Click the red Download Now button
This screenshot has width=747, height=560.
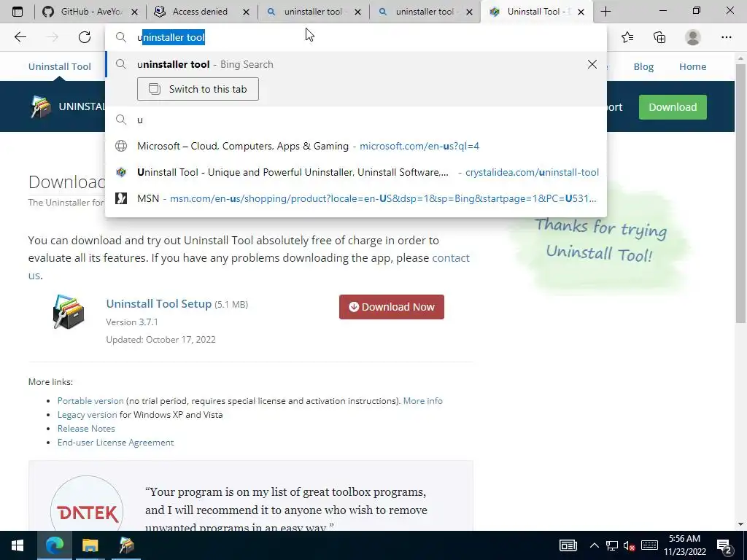click(x=392, y=307)
